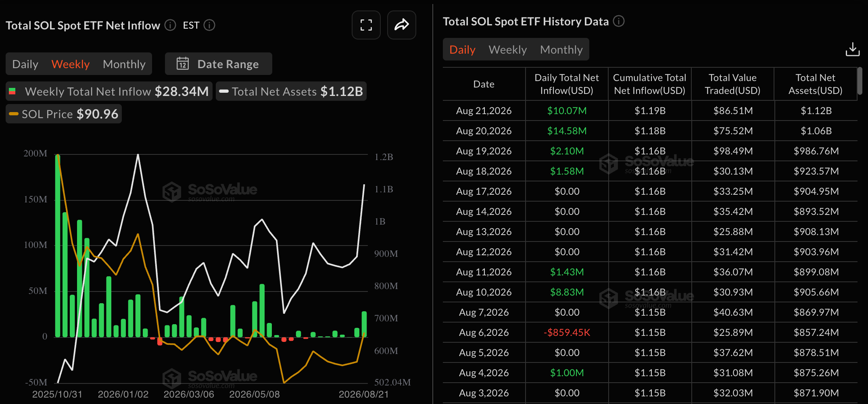
Task: Click the $10.07M inflow value
Action: [x=567, y=110]
